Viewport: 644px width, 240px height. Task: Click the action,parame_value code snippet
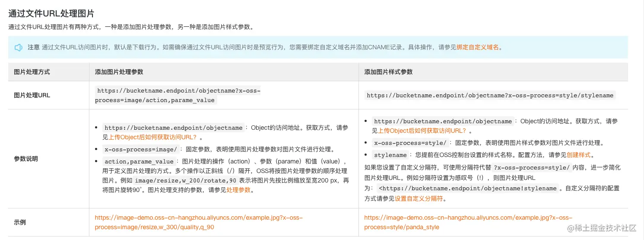(139, 162)
